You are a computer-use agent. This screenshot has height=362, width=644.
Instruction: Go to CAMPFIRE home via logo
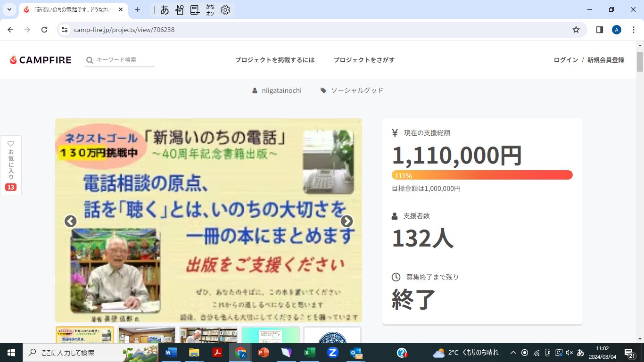[x=41, y=60]
